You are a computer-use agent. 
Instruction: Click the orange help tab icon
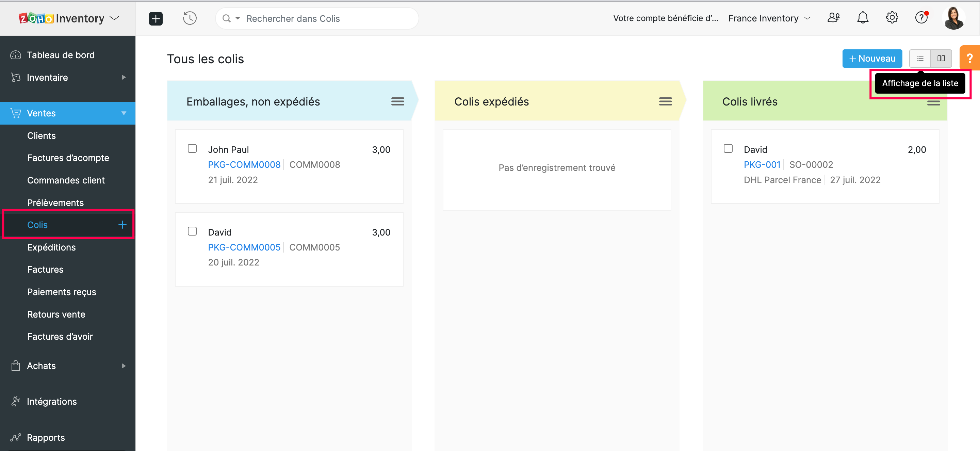(969, 58)
